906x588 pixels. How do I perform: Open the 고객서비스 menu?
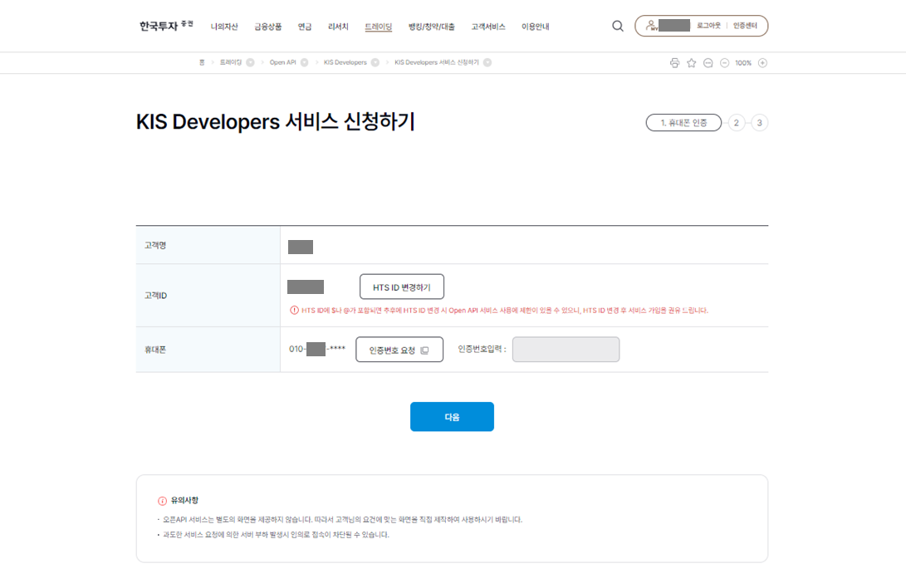488,27
